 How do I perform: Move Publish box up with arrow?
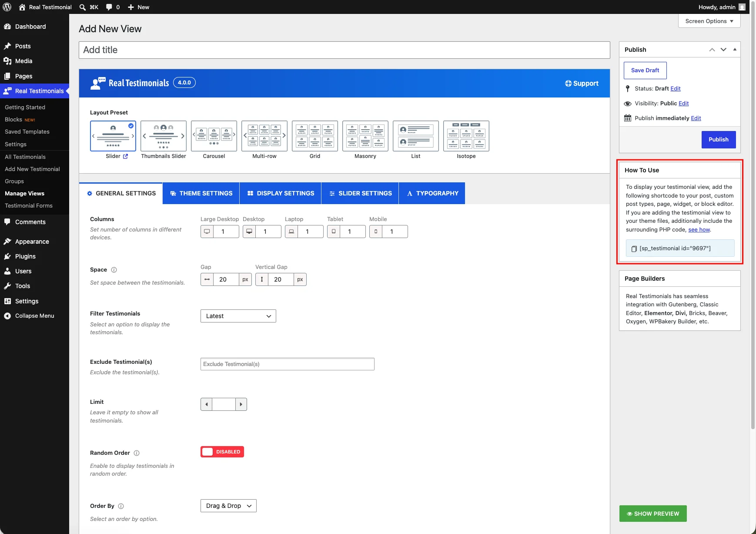click(x=712, y=50)
